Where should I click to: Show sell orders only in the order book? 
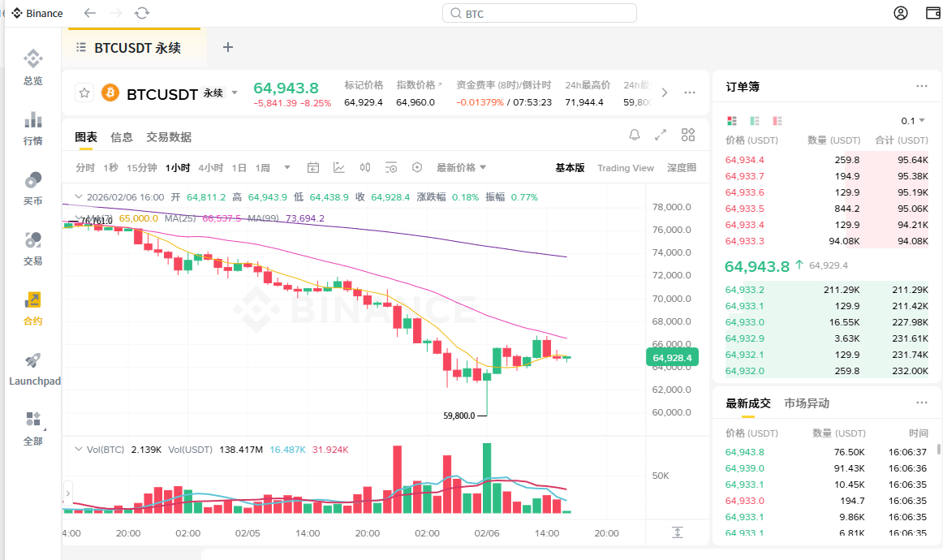click(x=777, y=121)
